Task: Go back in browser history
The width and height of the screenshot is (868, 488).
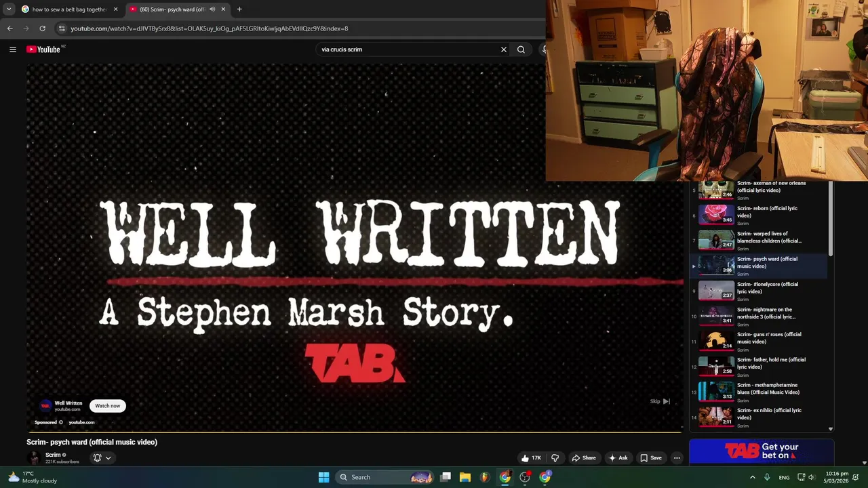Action: pos(9,28)
